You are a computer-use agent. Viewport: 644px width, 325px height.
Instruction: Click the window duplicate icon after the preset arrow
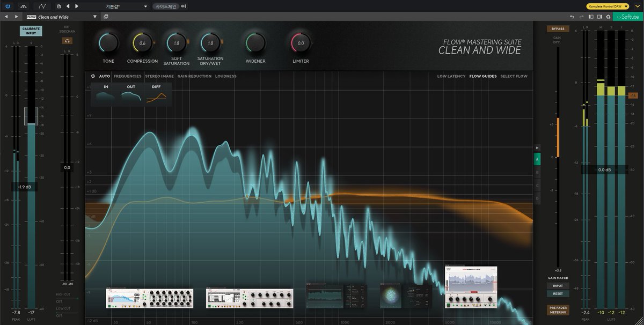coord(106,17)
